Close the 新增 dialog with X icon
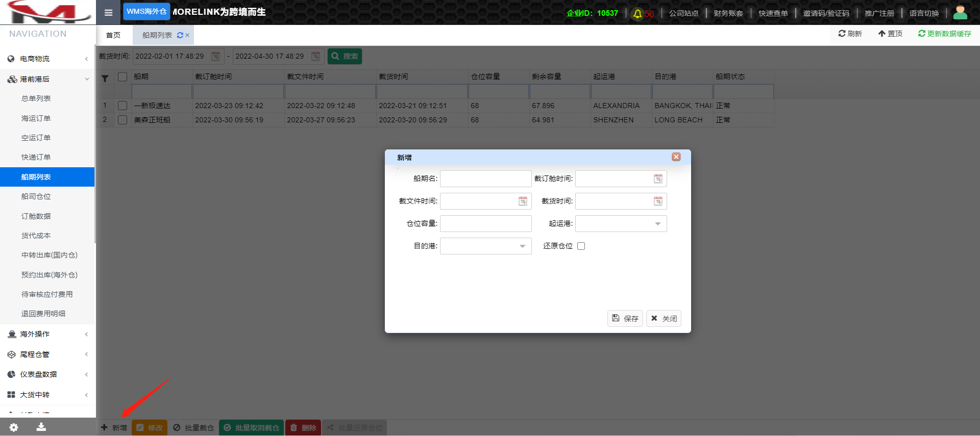980x436 pixels. 676,157
